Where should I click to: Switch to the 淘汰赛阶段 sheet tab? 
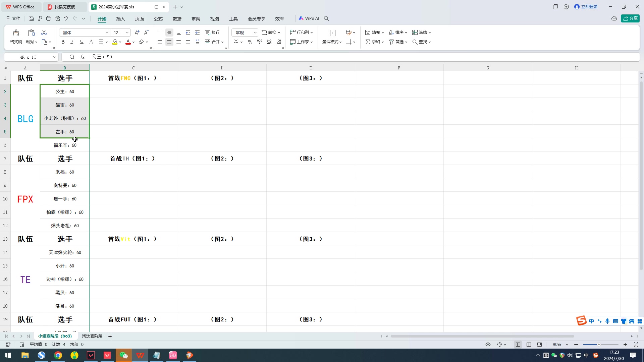(92, 336)
